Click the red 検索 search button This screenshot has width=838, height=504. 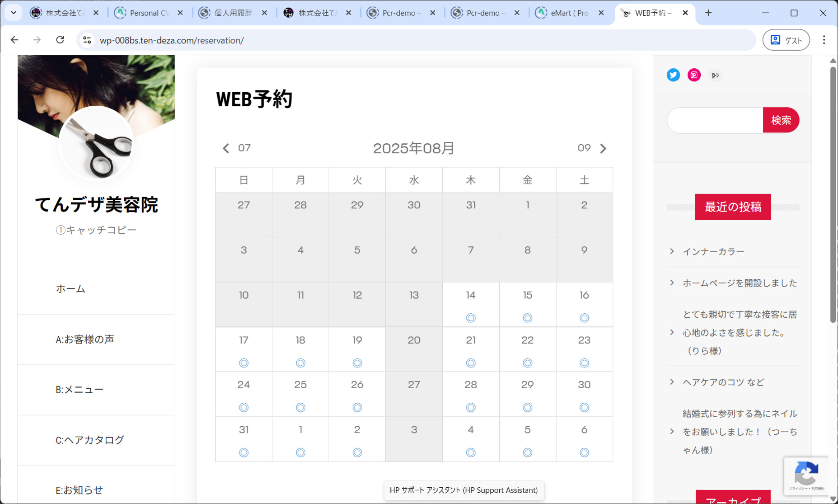[x=780, y=120]
